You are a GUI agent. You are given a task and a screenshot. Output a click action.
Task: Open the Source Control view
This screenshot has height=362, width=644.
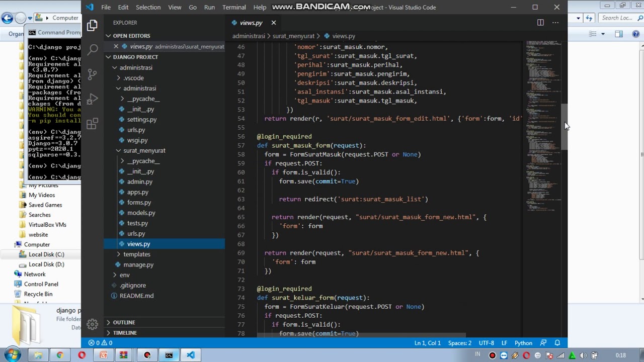(92, 74)
